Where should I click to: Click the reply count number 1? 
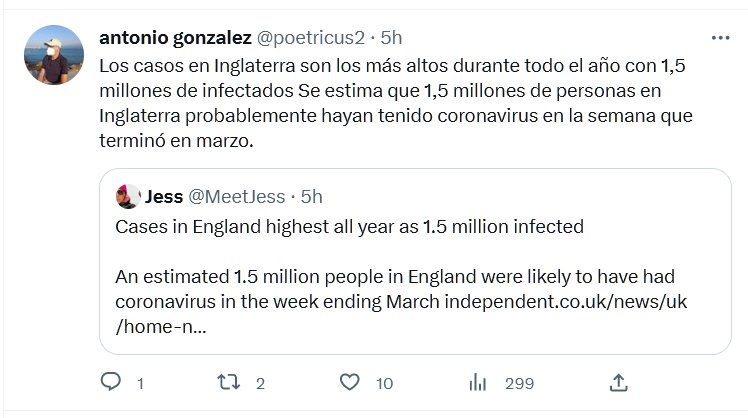pos(140,383)
